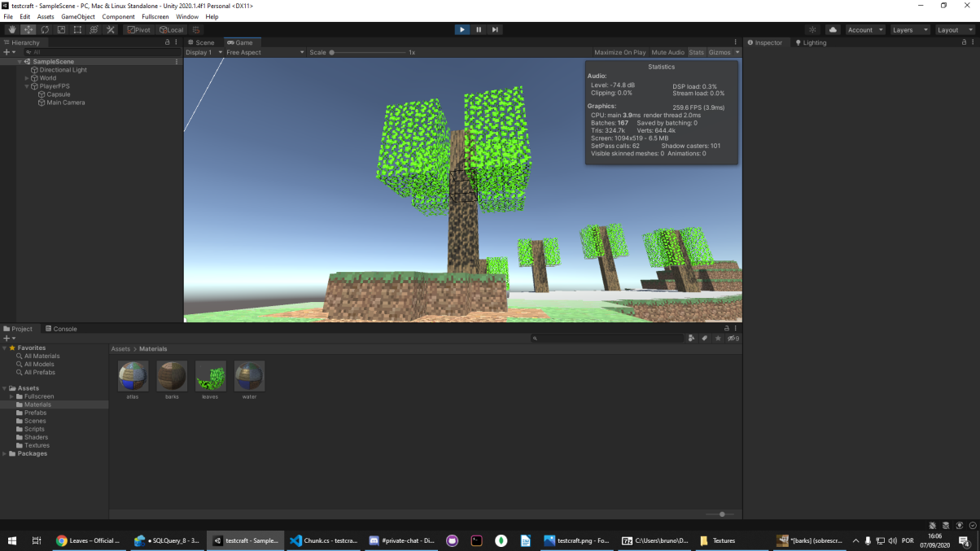Select the Inspector tab

765,42
